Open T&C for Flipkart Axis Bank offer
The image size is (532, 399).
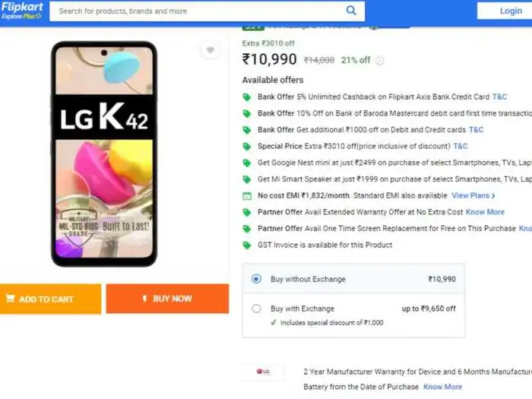(499, 97)
